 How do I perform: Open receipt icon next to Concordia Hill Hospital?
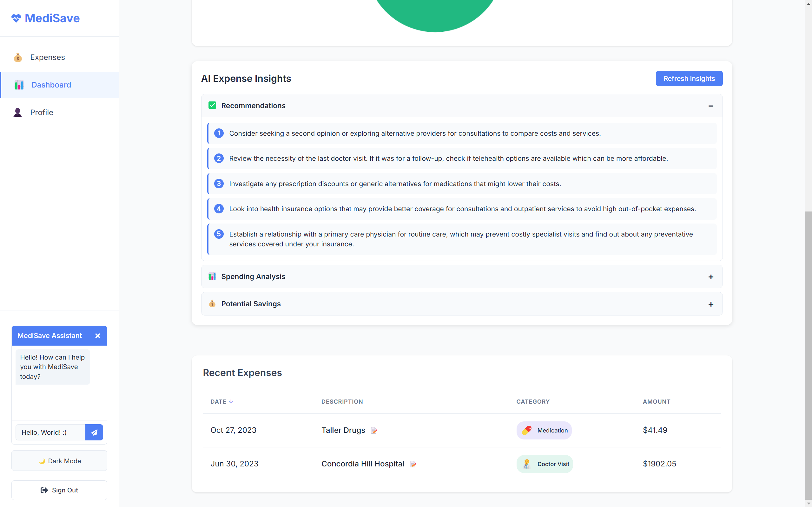click(413, 464)
